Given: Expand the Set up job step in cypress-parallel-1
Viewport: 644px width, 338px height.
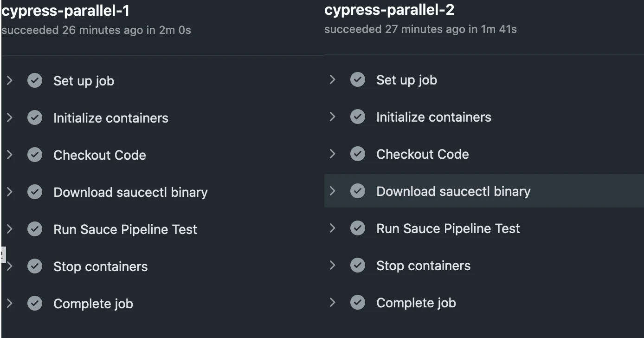Looking at the screenshot, I should pos(10,80).
